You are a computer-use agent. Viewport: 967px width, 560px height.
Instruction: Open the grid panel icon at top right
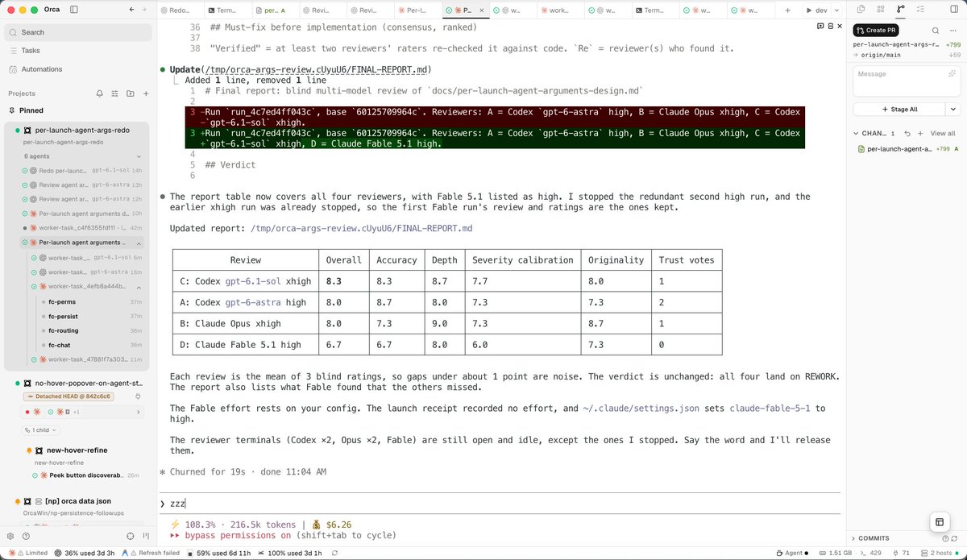click(x=881, y=9)
